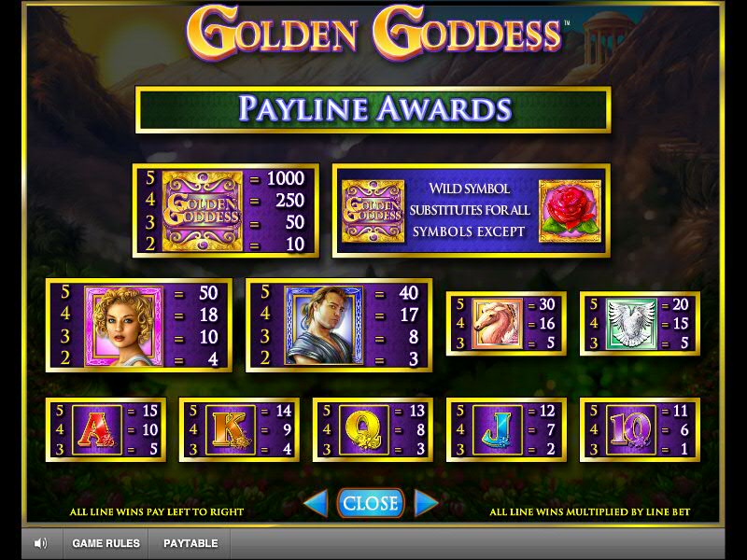Select the blonde goddess symbol
Viewport: 747px width, 560px height.
(x=124, y=326)
